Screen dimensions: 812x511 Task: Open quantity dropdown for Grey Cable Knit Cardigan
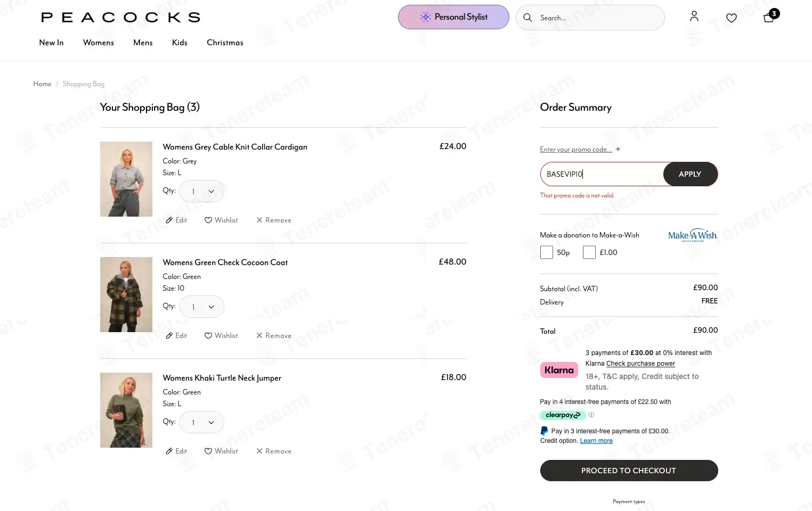click(201, 191)
